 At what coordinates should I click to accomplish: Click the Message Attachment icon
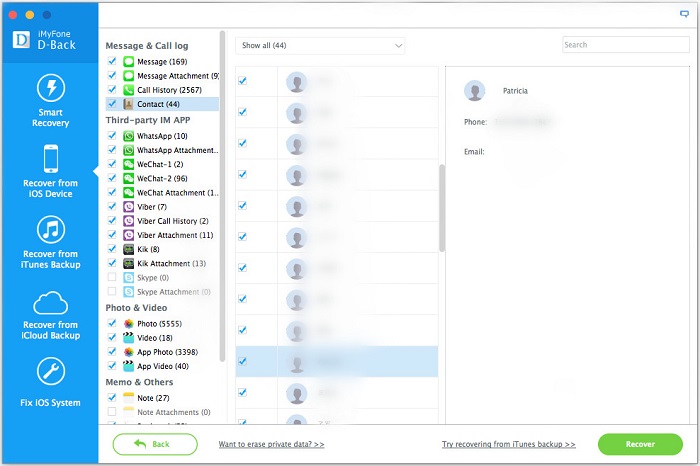[129, 76]
